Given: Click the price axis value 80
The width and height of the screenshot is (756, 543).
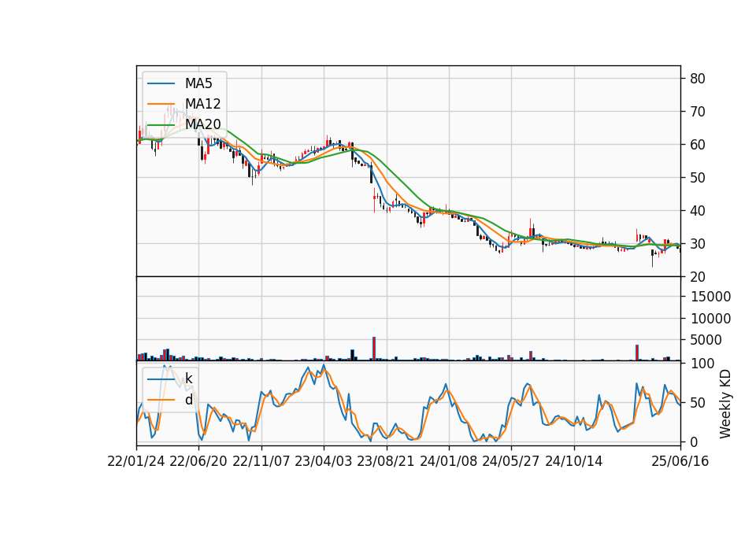Looking at the screenshot, I should point(697,79).
